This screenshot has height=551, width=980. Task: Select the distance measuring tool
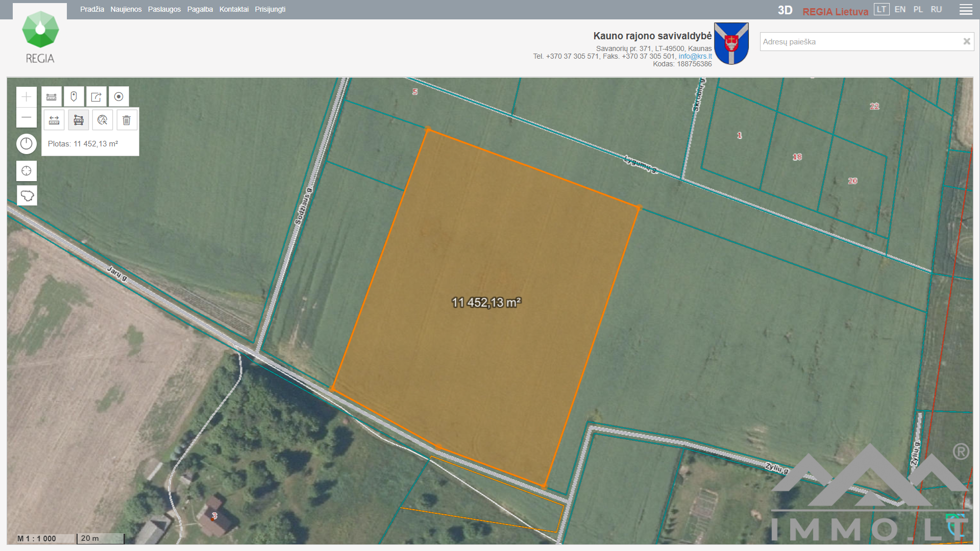click(54, 120)
